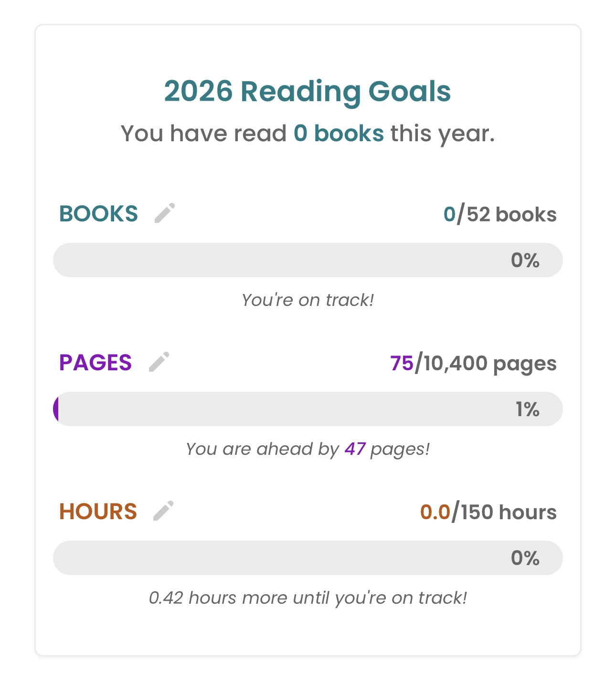
Task: Open the "0 books" link in subtitle
Action: point(339,133)
